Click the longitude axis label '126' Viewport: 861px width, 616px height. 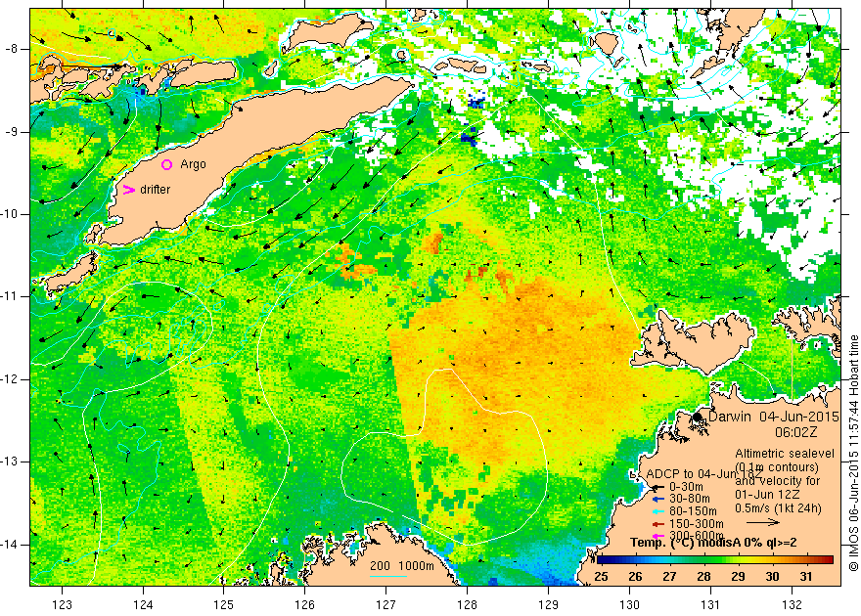304,604
